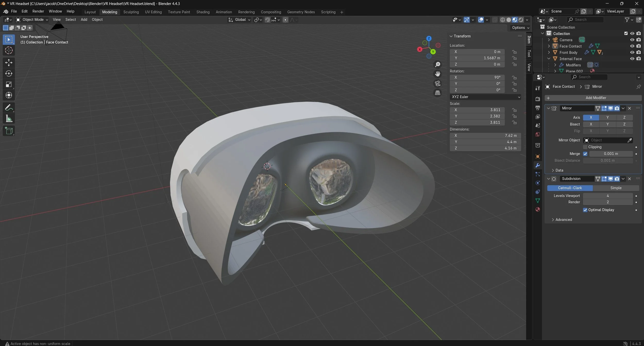Open the Material properties tab

click(x=538, y=209)
